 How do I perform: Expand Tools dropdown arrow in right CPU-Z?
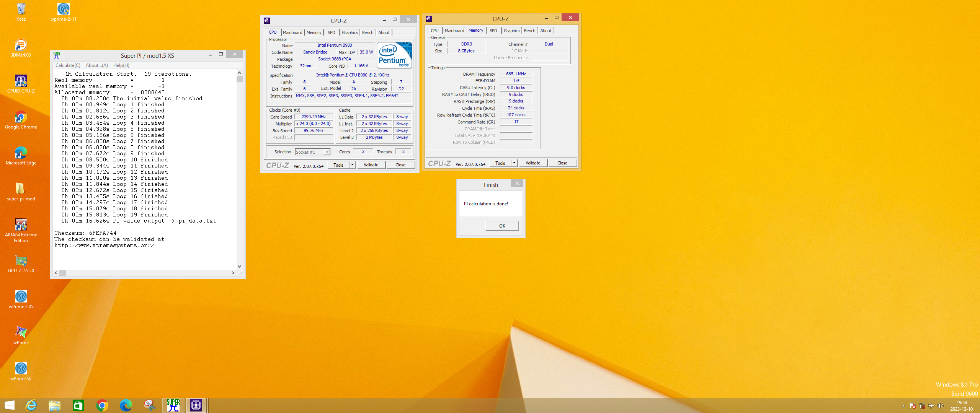coord(514,163)
